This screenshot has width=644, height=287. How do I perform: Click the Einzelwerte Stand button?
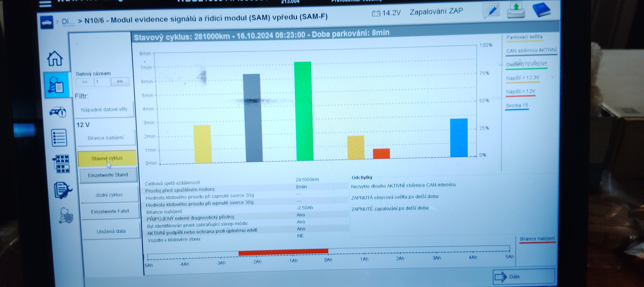pos(108,175)
